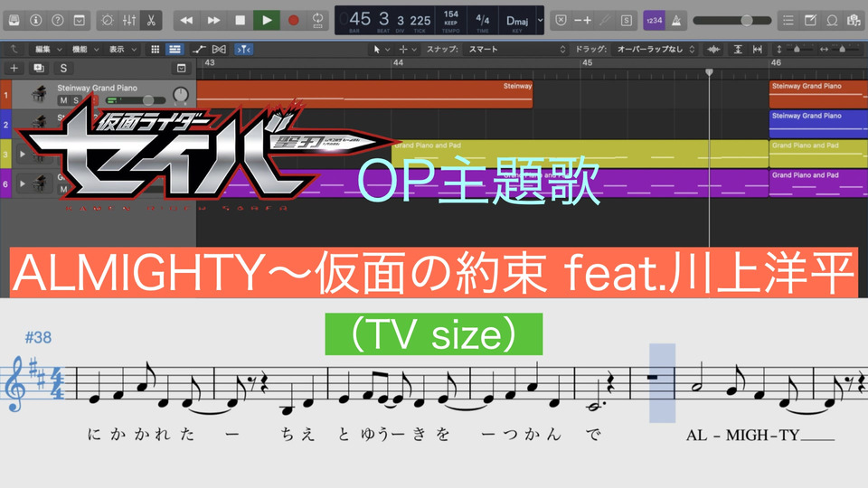This screenshot has width=868, height=488.
Task: Expand track 6 disclosure triangle
Action: [x=23, y=183]
